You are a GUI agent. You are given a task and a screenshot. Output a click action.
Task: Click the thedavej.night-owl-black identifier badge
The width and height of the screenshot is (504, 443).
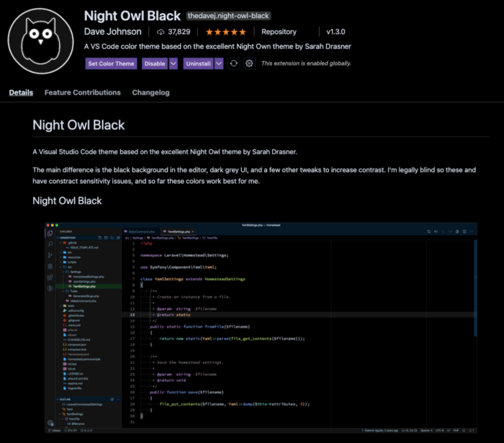(228, 16)
